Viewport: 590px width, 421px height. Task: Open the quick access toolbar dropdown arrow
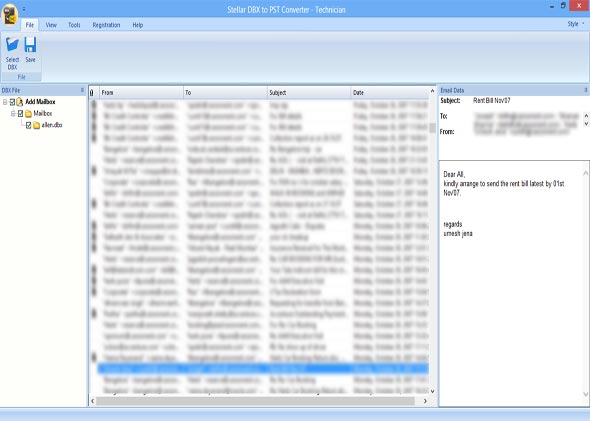tap(24, 8)
